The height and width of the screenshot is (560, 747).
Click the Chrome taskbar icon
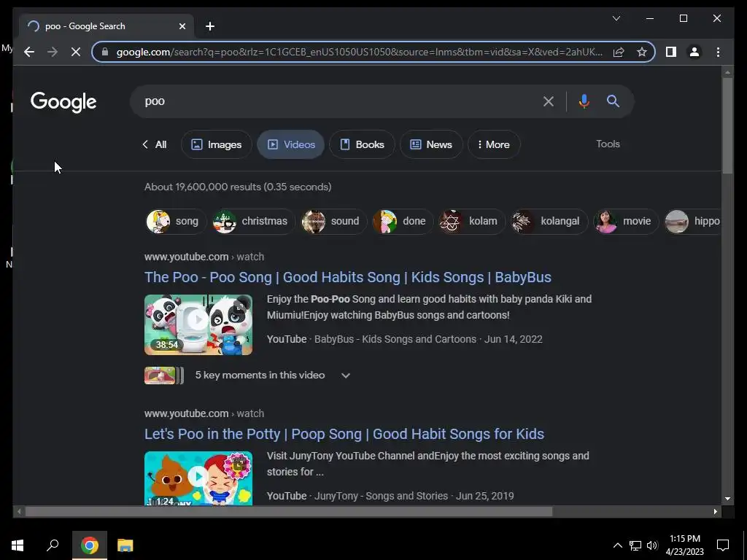coord(90,545)
